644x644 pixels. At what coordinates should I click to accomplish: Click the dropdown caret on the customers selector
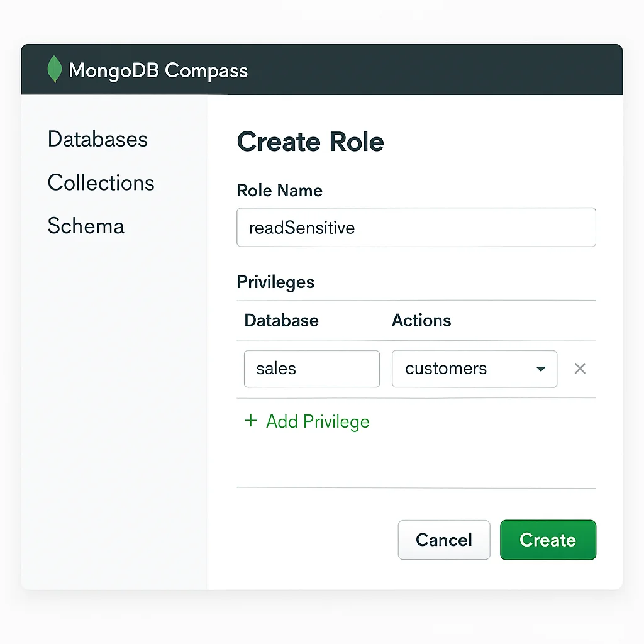(541, 369)
